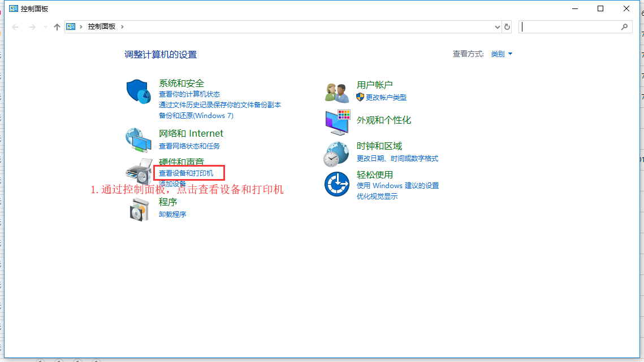
Task: Open 系统和安全 category heading
Action: [181, 84]
